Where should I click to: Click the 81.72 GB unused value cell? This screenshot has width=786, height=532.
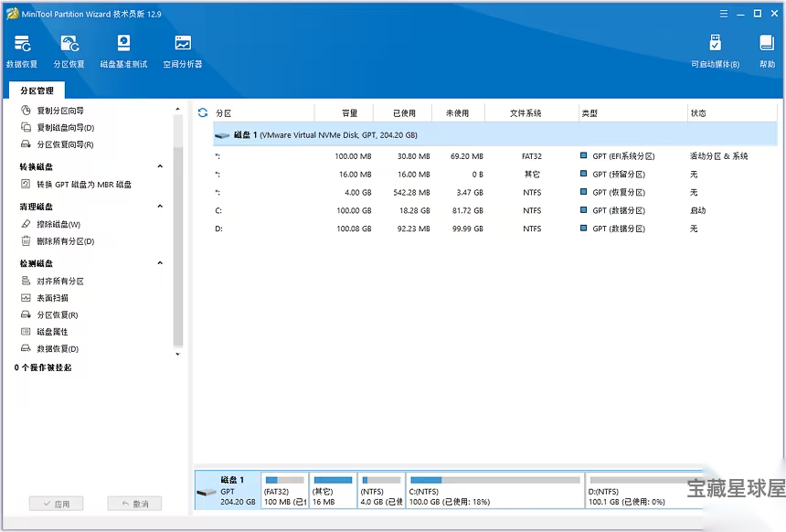(467, 210)
